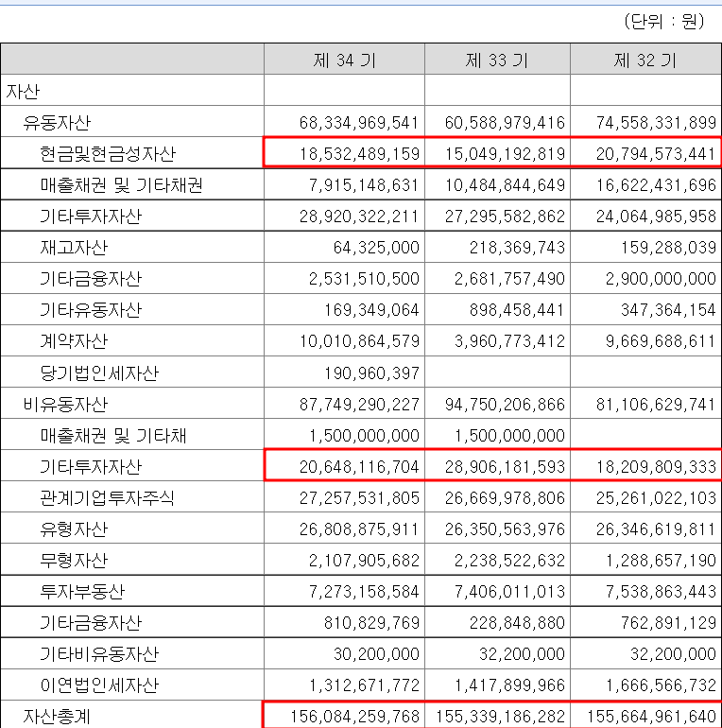
Task: Click value 1,288,657,190
Action: pos(661,561)
